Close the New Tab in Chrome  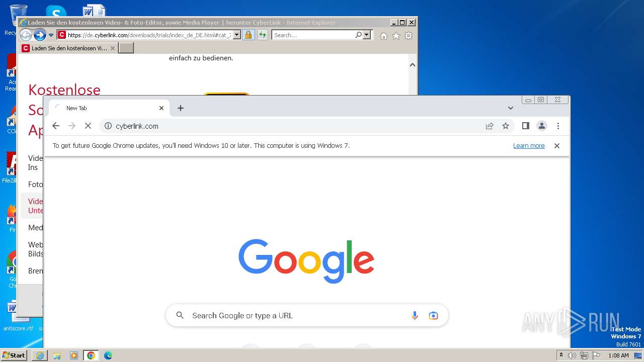coord(162,108)
